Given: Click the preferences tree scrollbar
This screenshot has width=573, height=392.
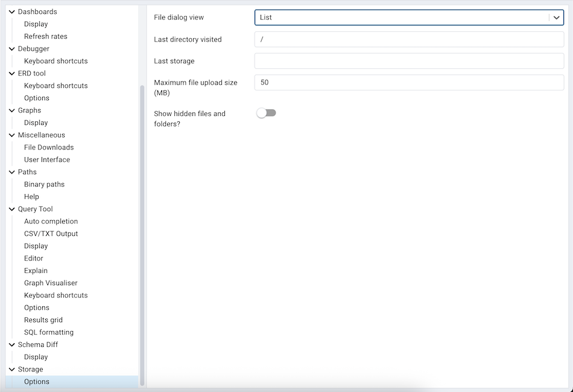Looking at the screenshot, I should (141, 181).
